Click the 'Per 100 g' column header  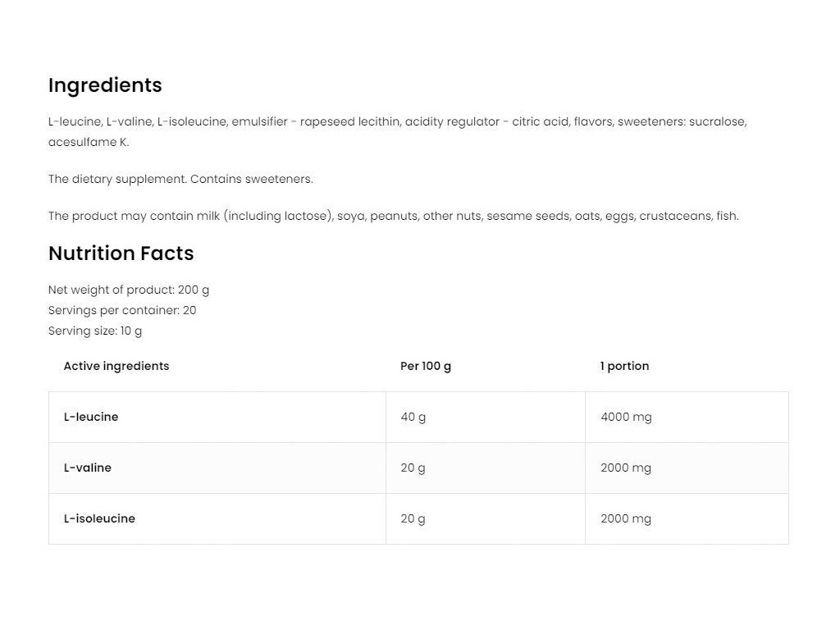(x=426, y=366)
